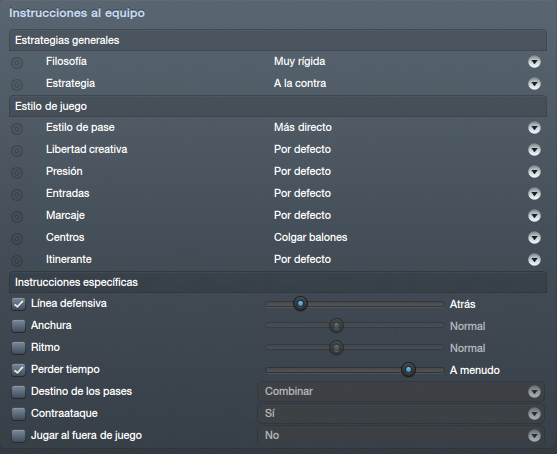
Task: Click the round icon beside Presión
Action: point(17,173)
